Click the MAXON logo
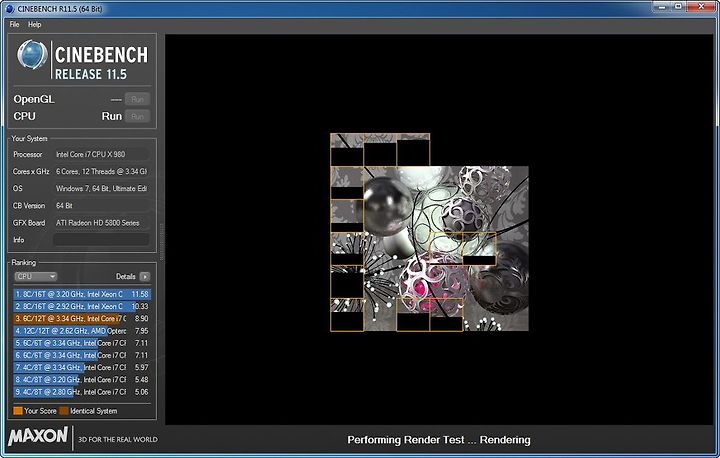 pyautogui.click(x=38, y=436)
